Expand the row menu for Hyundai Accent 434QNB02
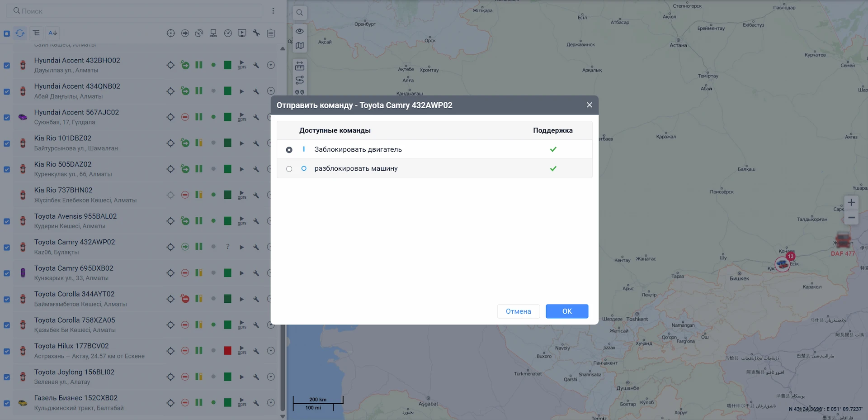Viewport: 868px width, 420px height. pos(271,91)
